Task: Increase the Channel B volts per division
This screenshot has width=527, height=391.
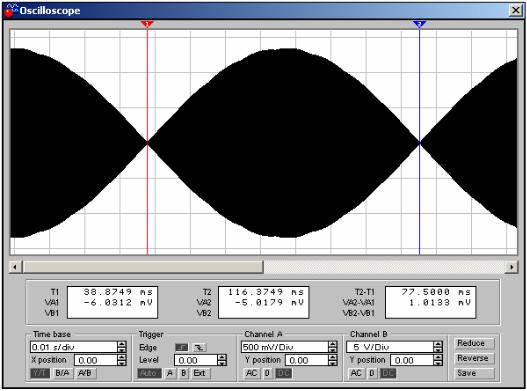Action: click(438, 344)
